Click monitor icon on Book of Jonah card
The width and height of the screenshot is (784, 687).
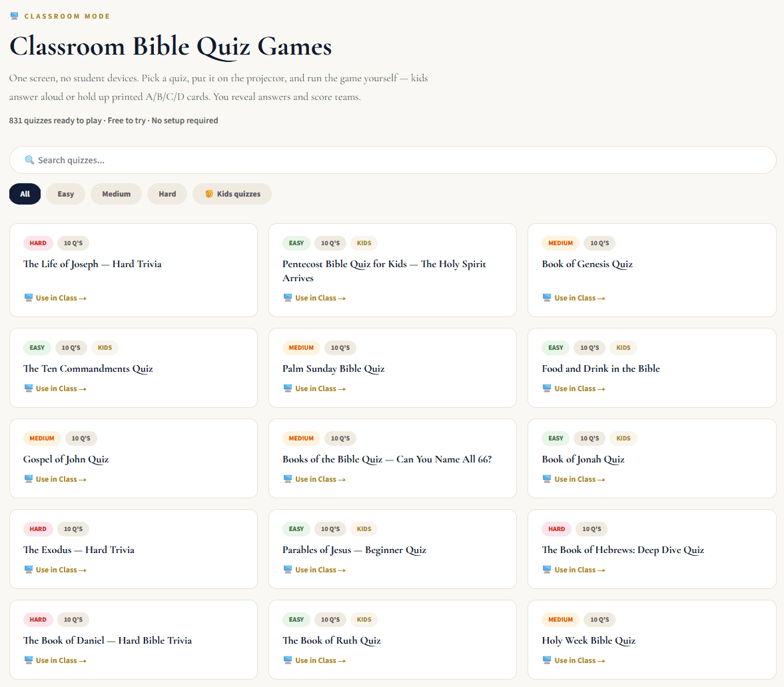coord(547,479)
